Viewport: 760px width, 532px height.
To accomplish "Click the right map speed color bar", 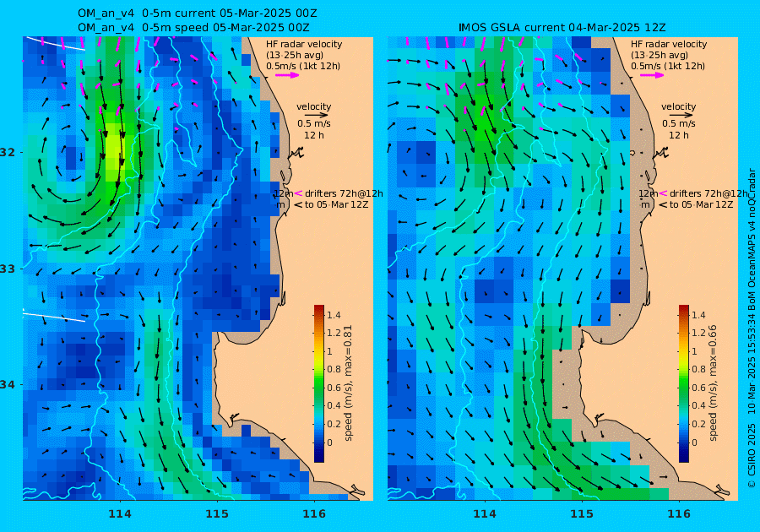I will click(x=683, y=383).
